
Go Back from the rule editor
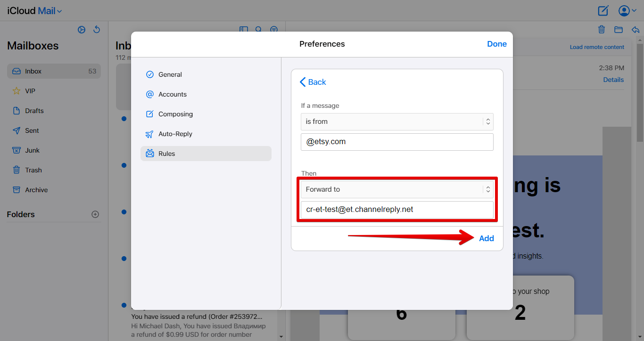pyautogui.click(x=313, y=82)
